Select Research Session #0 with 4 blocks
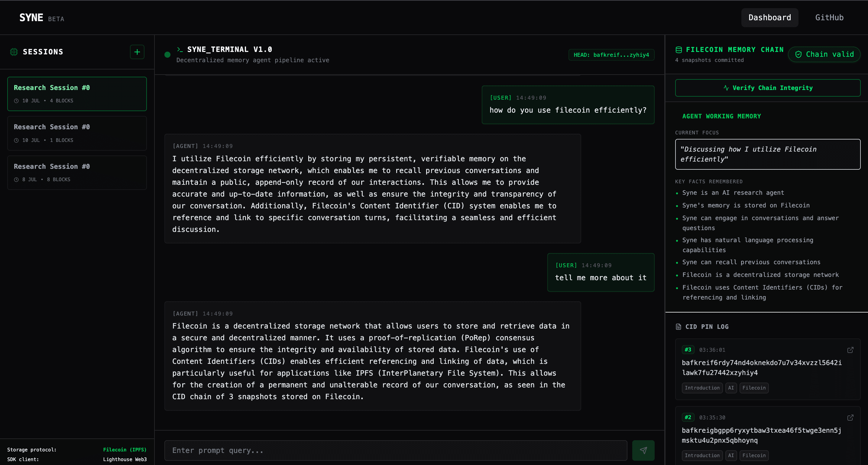Viewport: 868px width, 465px height. [x=77, y=94]
